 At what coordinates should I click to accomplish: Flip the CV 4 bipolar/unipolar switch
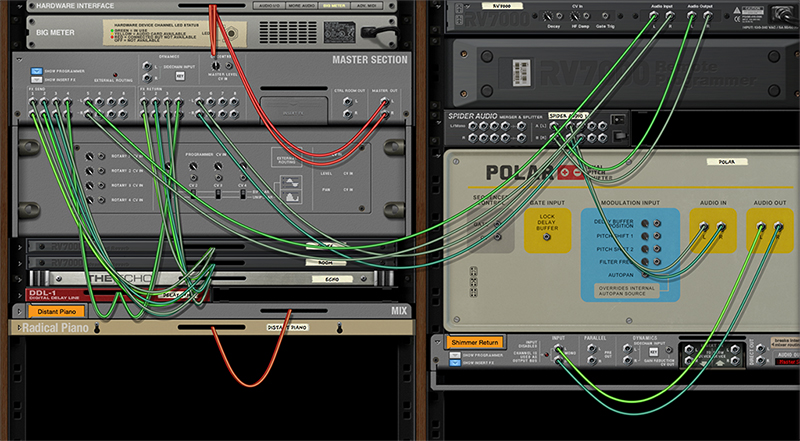(x=243, y=194)
